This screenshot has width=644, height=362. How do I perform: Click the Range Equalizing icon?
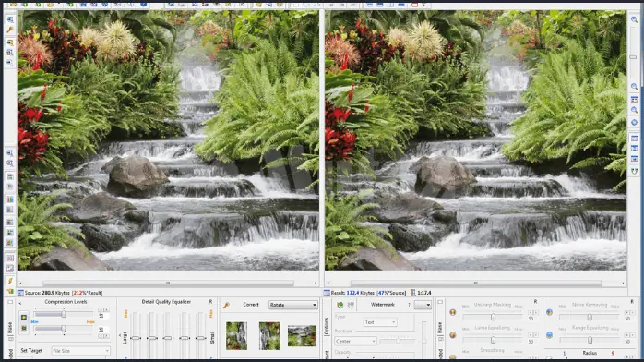coord(550,335)
